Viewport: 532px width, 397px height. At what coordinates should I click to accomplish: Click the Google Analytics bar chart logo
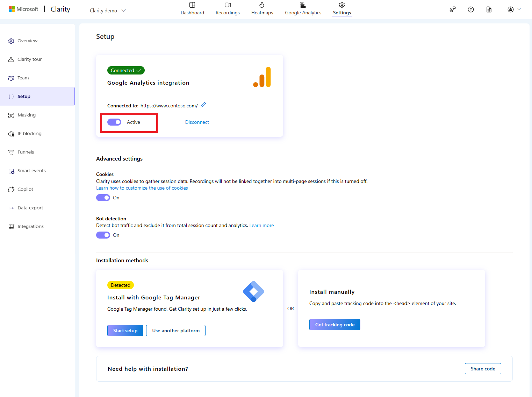coord(262,77)
